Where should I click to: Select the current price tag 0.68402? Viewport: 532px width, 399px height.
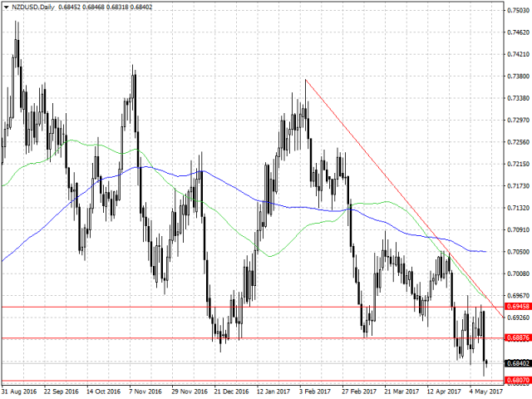click(x=518, y=363)
